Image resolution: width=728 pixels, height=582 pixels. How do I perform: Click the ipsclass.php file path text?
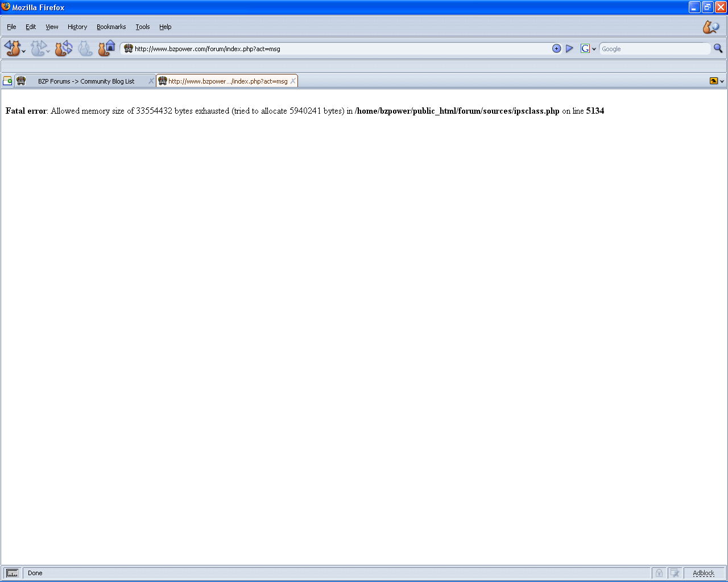coord(457,111)
